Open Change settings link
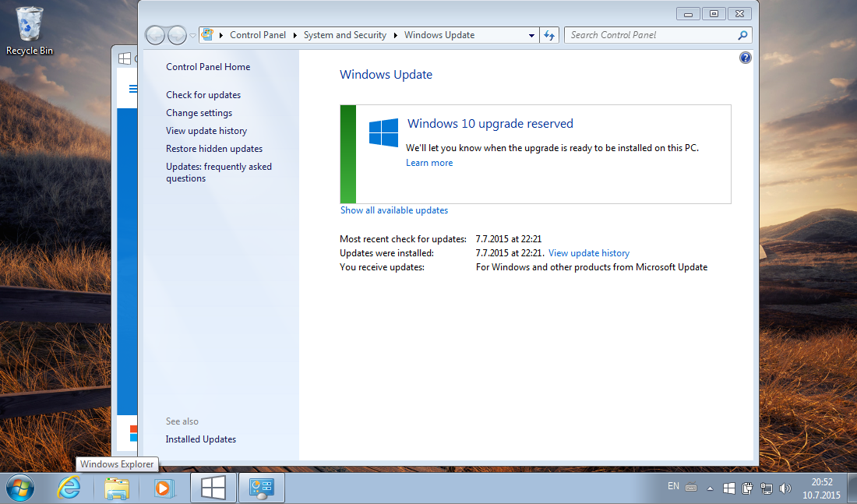This screenshot has height=504, width=857. 199,113
